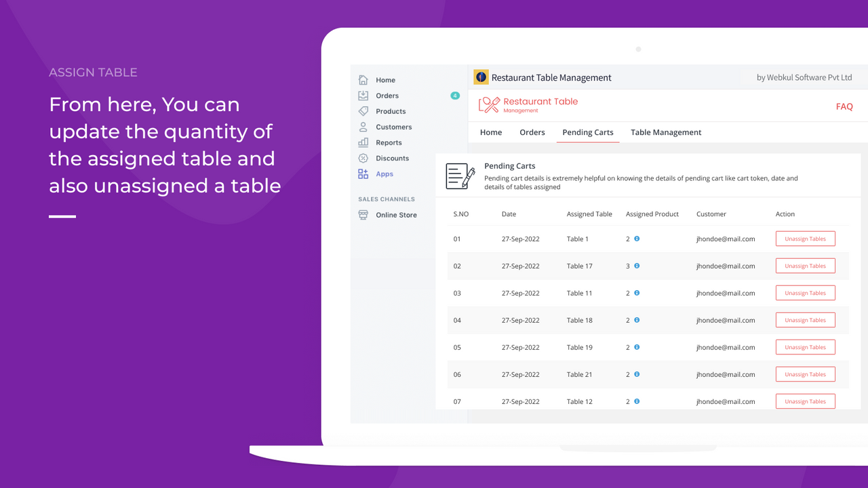Switch to the Orders tab
This screenshot has height=488, width=868.
click(532, 132)
